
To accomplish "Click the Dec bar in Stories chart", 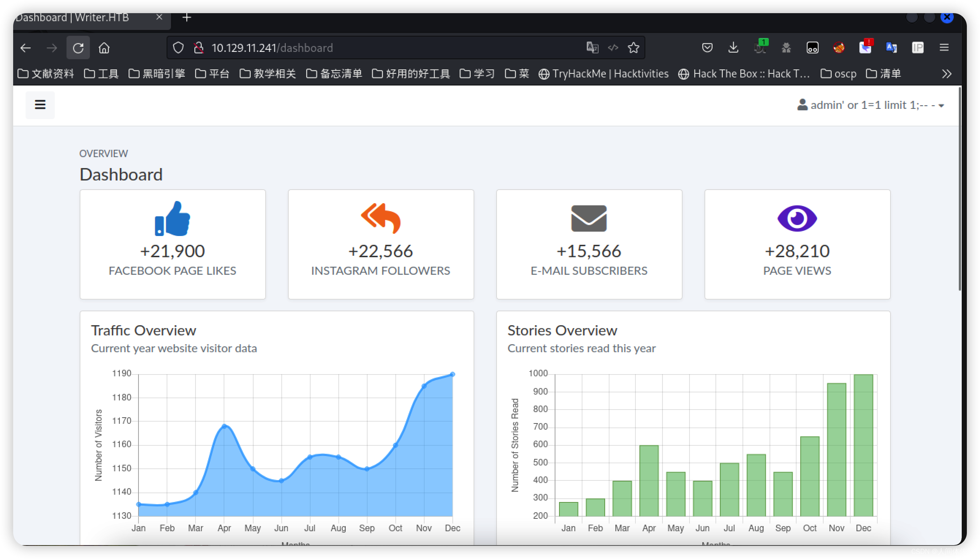I will coord(863,445).
